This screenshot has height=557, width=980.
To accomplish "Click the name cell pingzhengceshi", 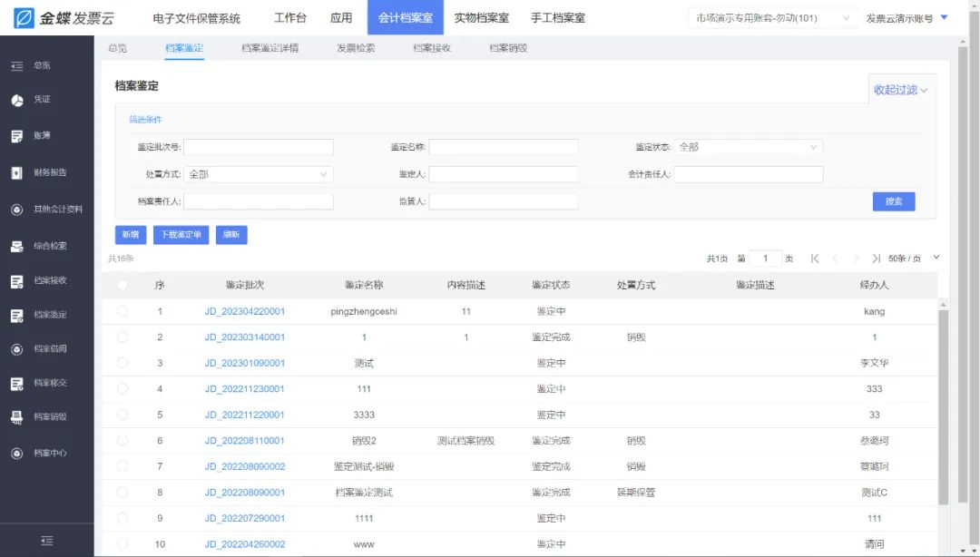I will 364,311.
